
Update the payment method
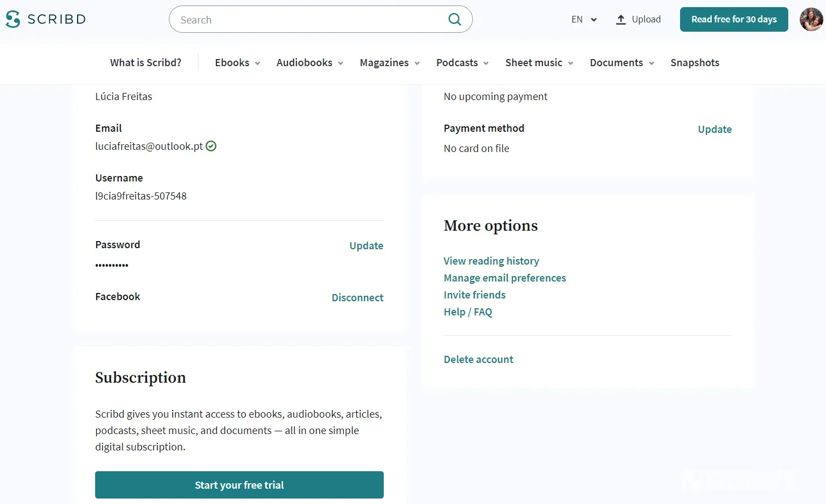[x=714, y=130]
